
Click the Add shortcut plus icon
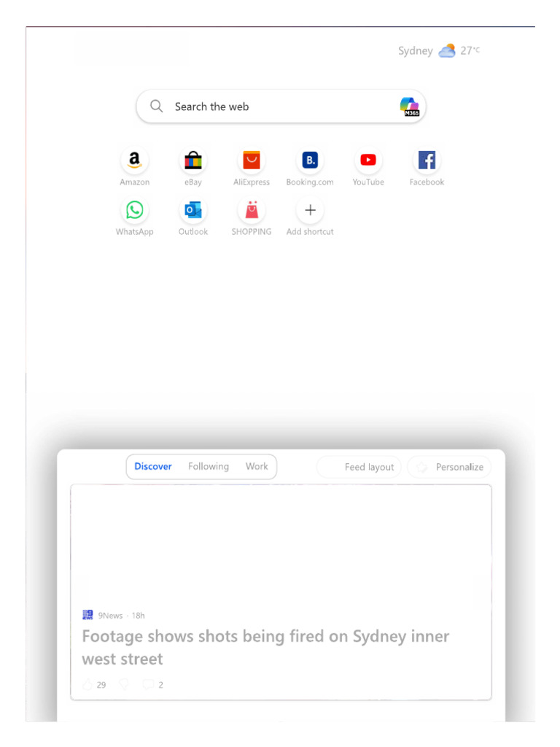(x=310, y=210)
